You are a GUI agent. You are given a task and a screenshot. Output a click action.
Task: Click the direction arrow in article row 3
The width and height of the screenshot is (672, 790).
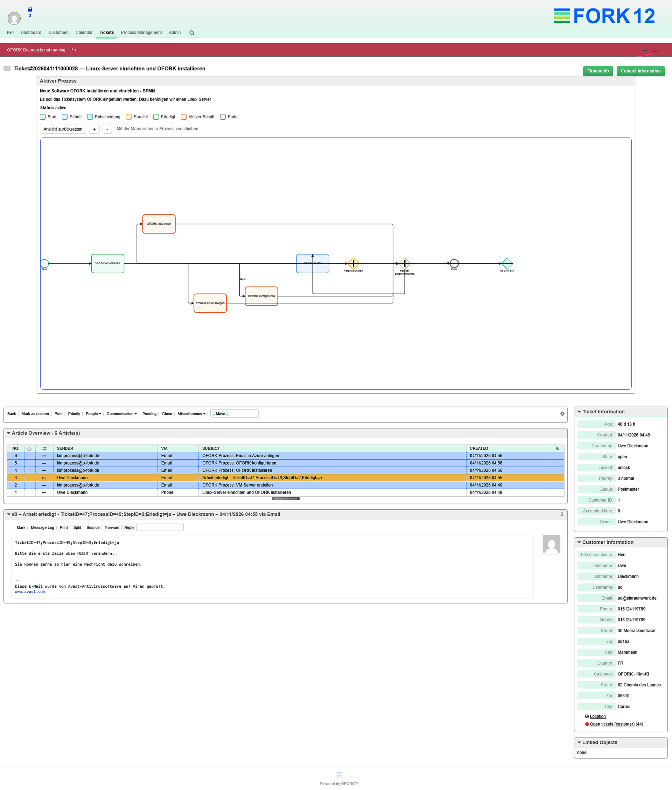pos(44,478)
